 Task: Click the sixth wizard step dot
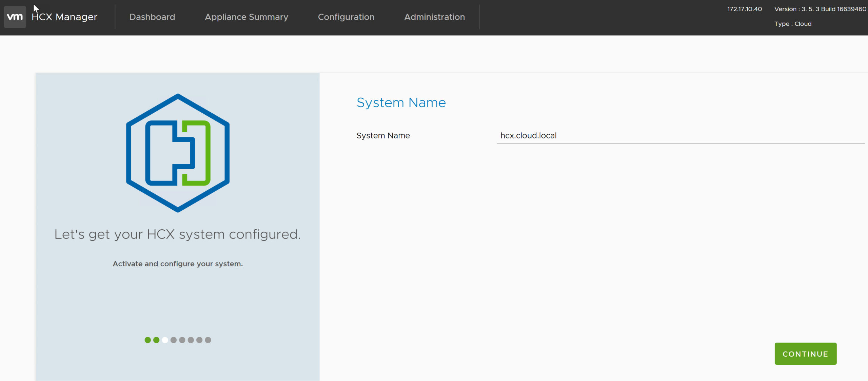pyautogui.click(x=191, y=340)
